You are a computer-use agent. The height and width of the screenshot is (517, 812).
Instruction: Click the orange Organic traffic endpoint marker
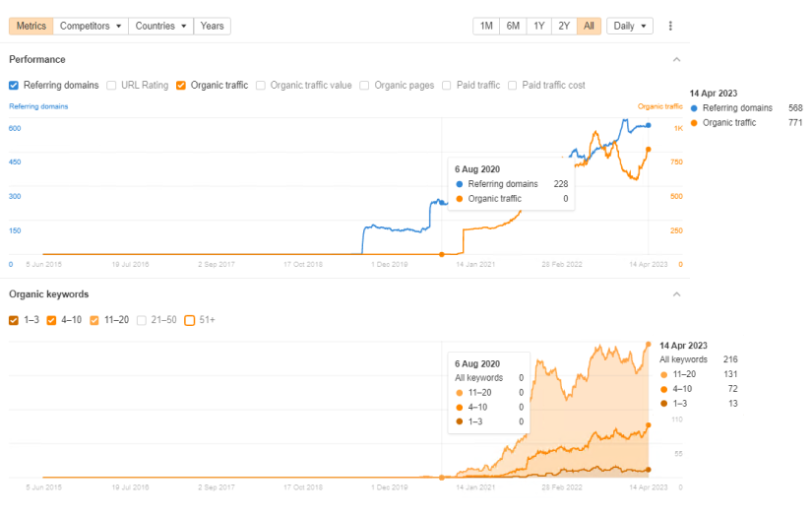pos(649,150)
